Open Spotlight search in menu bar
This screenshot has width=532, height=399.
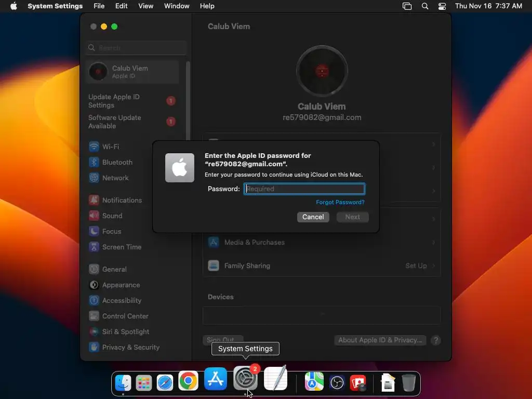[x=425, y=6]
